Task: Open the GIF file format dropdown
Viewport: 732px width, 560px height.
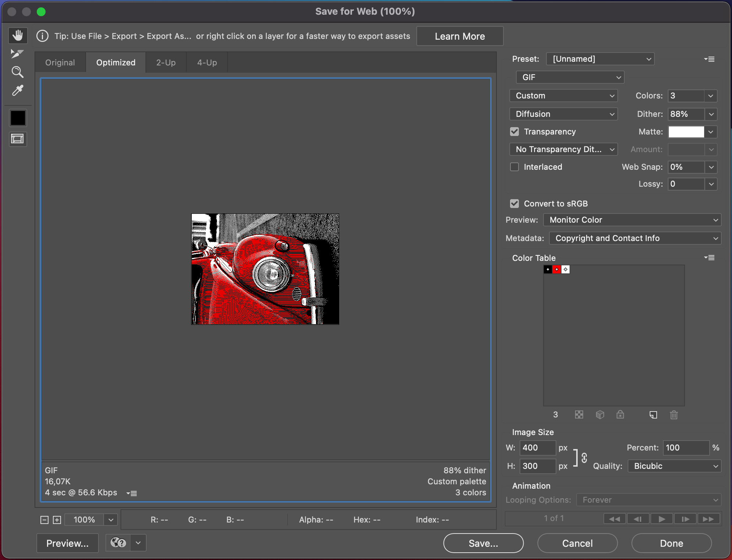Action: 570,77
